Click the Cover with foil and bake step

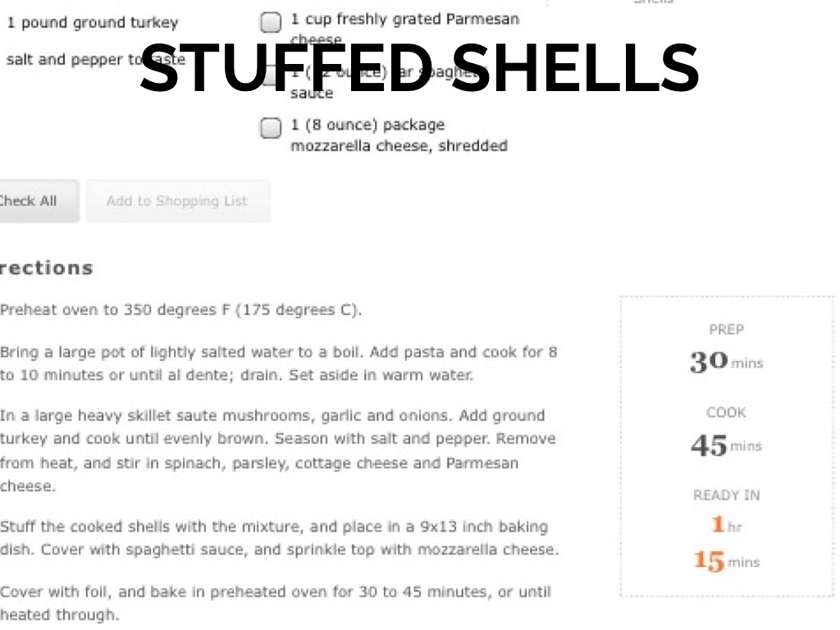coord(275,603)
